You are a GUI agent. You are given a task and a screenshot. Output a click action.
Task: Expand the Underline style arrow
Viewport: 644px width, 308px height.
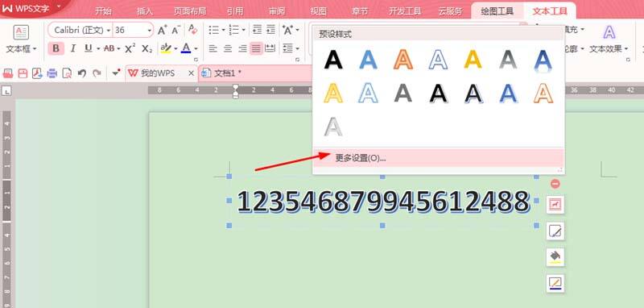(x=98, y=49)
